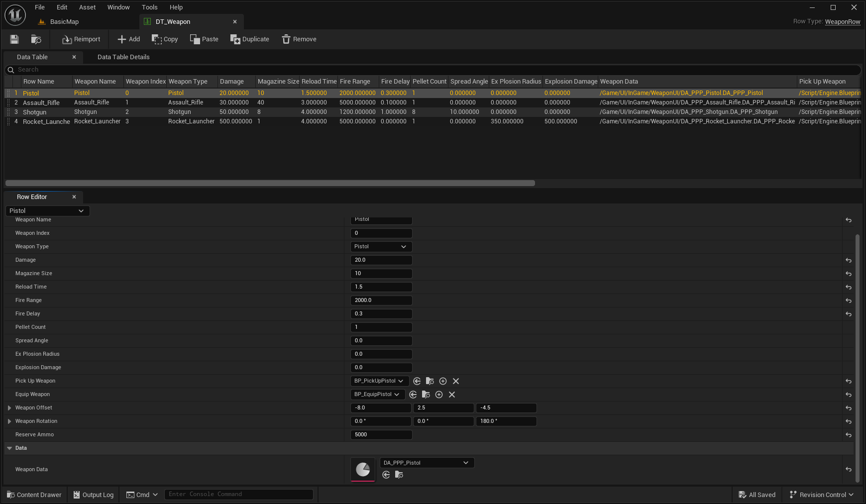Open the Content Drawer
Screen dimensions: 866x504
(x=34, y=495)
